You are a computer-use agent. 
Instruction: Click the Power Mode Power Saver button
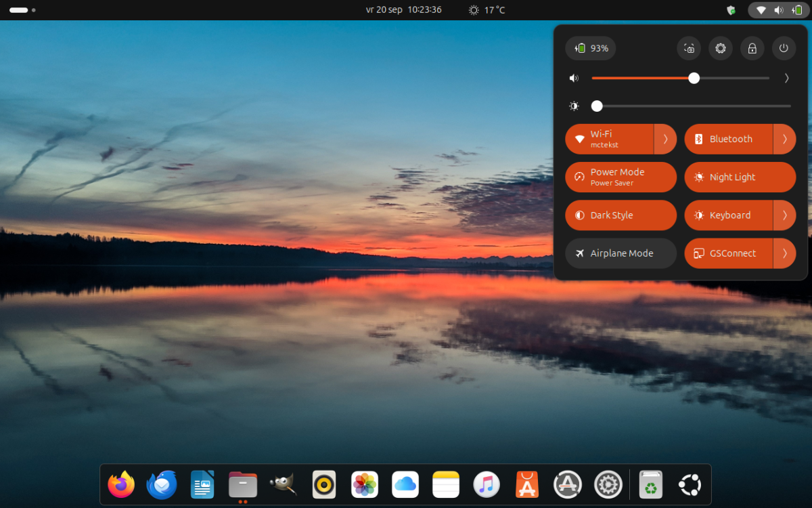pos(621,177)
